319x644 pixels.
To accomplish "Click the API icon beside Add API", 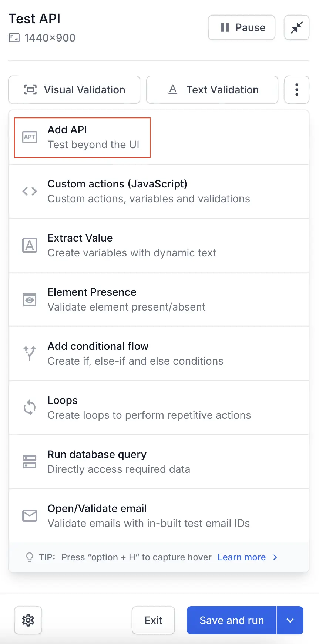I will click(30, 137).
